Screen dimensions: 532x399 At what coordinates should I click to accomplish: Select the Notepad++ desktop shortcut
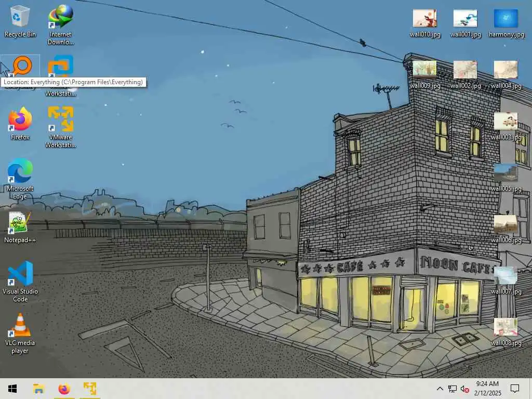pyautogui.click(x=20, y=227)
